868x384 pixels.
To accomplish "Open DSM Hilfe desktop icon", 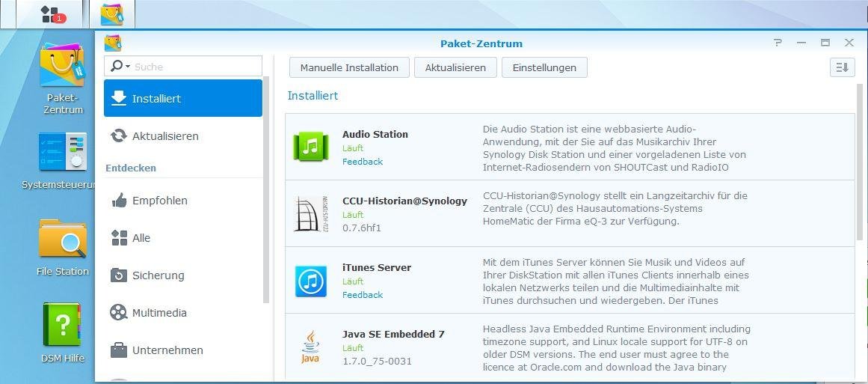I will click(63, 332).
